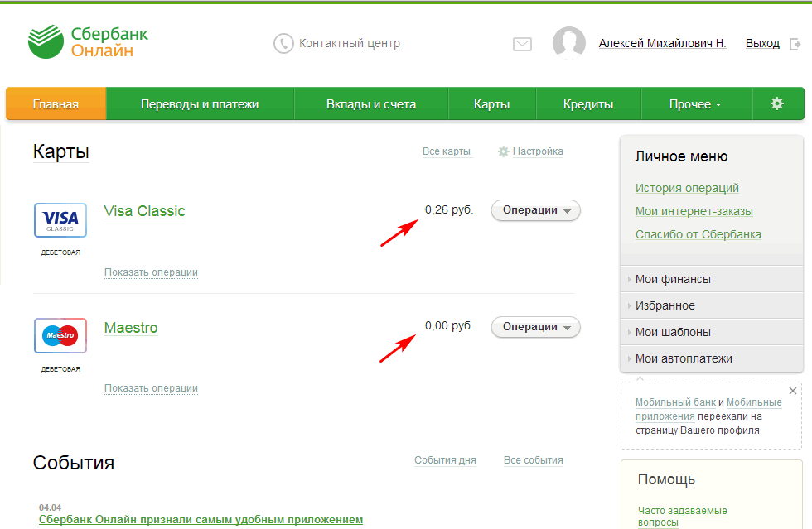Viewport: 812px width, 529px height.
Task: Go to Переводы и платежи tab
Action: pyautogui.click(x=200, y=104)
